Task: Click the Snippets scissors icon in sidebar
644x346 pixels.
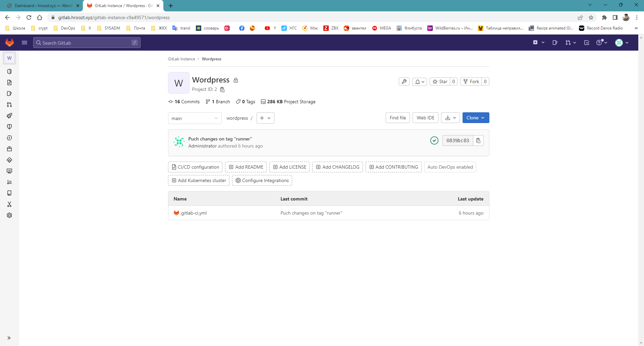Action: (9, 204)
